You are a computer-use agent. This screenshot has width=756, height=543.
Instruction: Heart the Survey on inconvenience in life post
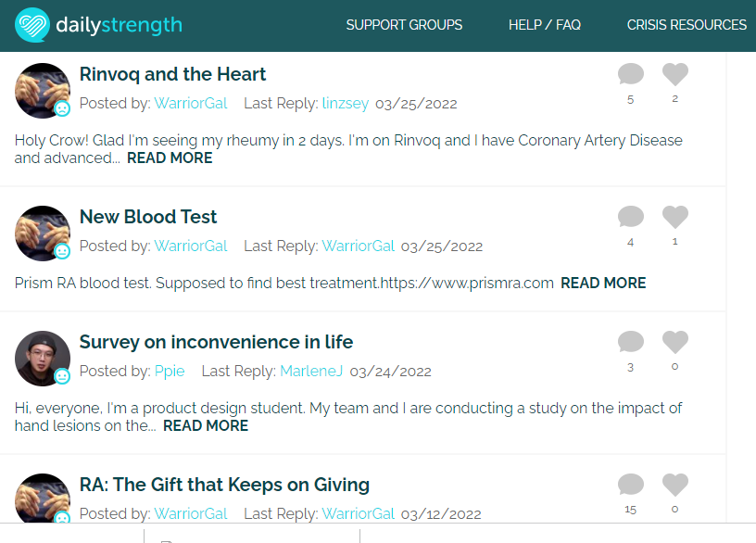click(675, 343)
